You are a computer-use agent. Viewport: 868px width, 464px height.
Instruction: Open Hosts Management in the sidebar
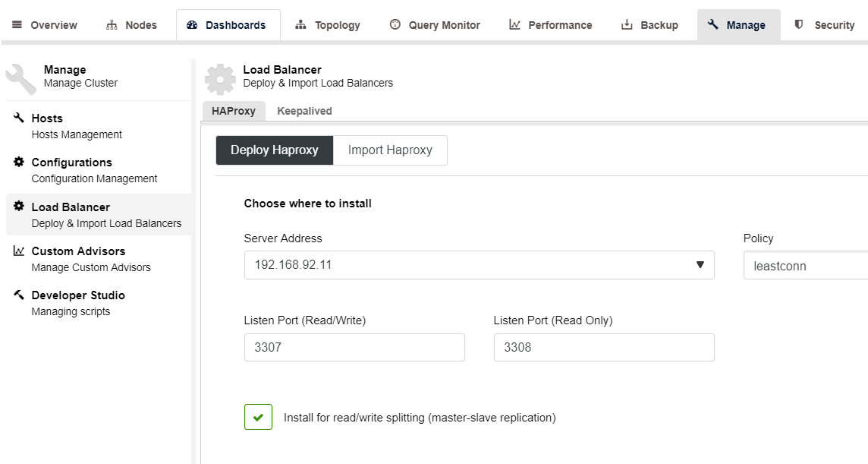pyautogui.click(x=76, y=126)
